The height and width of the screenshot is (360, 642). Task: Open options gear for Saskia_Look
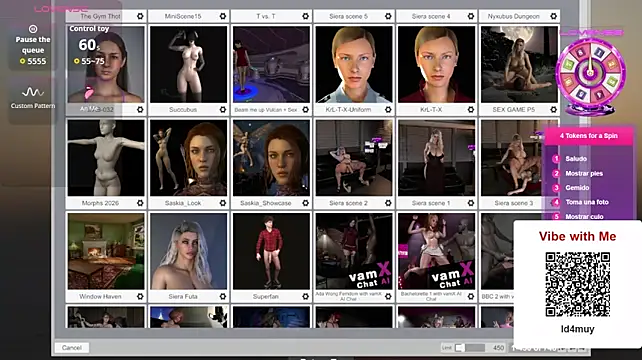coord(223,203)
